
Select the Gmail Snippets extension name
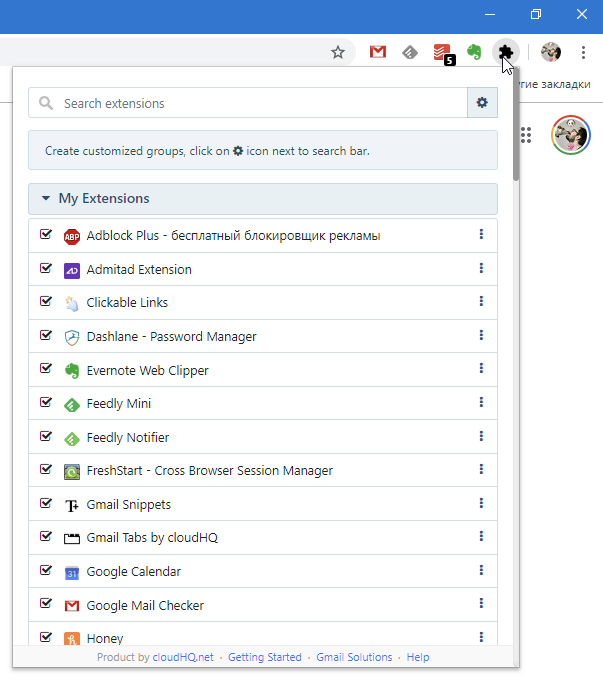[128, 505]
